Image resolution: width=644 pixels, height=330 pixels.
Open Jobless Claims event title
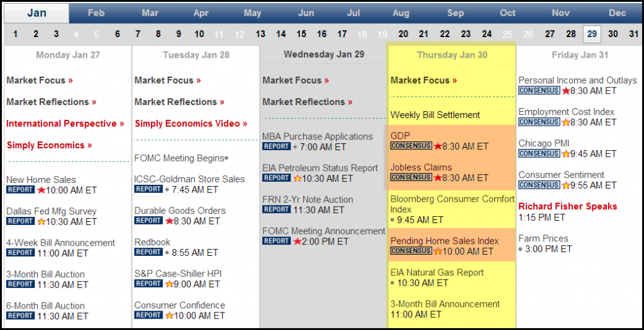point(421,167)
